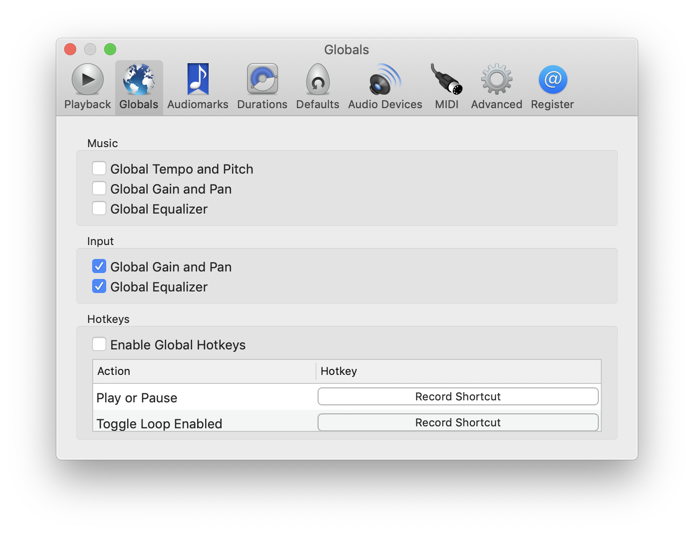Screen dimensions: 694x534
Task: Record shortcut for Play or Pause
Action: point(458,397)
